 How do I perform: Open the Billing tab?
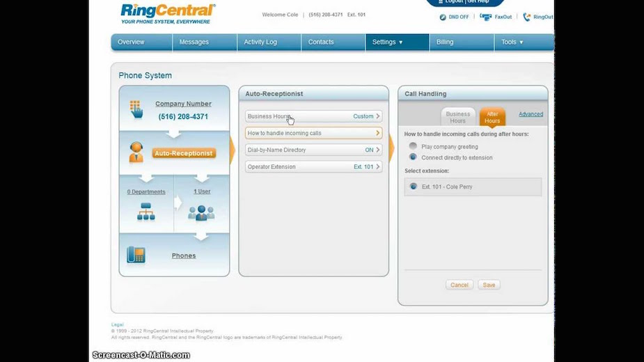[x=461, y=42]
